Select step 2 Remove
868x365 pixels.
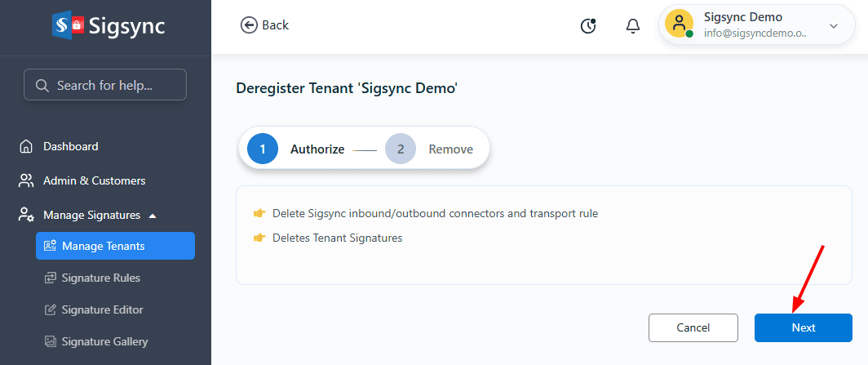point(401,149)
